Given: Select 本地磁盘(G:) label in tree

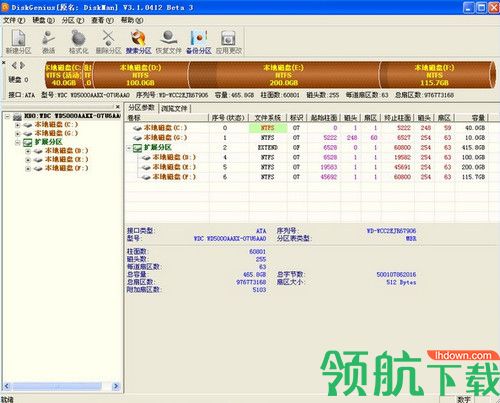Looking at the screenshot, I should pyautogui.click(x=56, y=133).
